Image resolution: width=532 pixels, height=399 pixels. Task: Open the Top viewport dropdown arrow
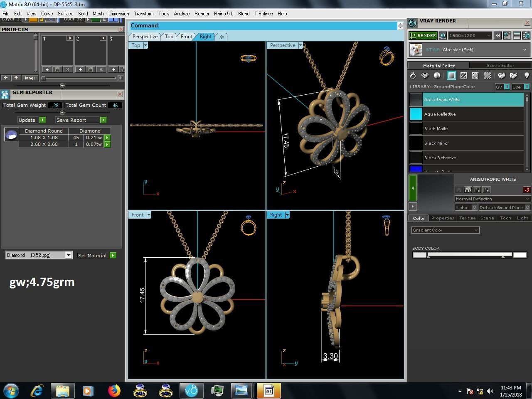pyautogui.click(x=145, y=45)
